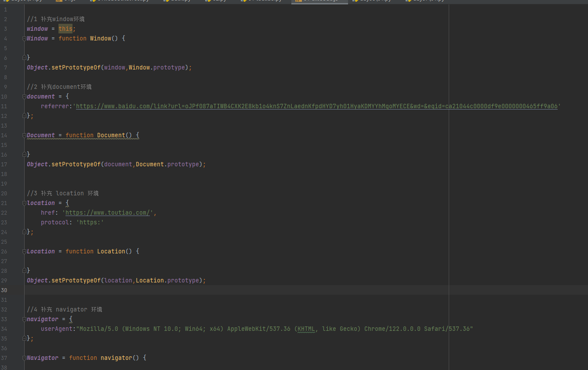
Task: Collapse the Location function fold on line 26
Action: point(25,252)
